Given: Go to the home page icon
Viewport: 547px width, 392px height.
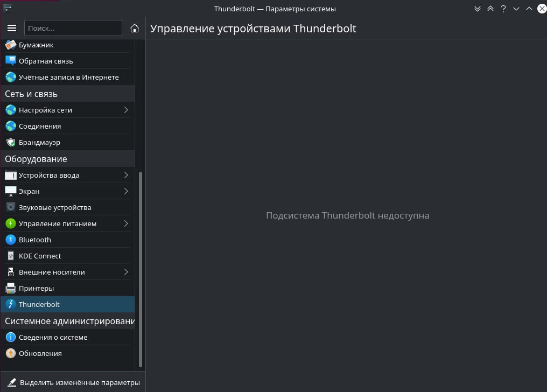Looking at the screenshot, I should click(134, 28).
